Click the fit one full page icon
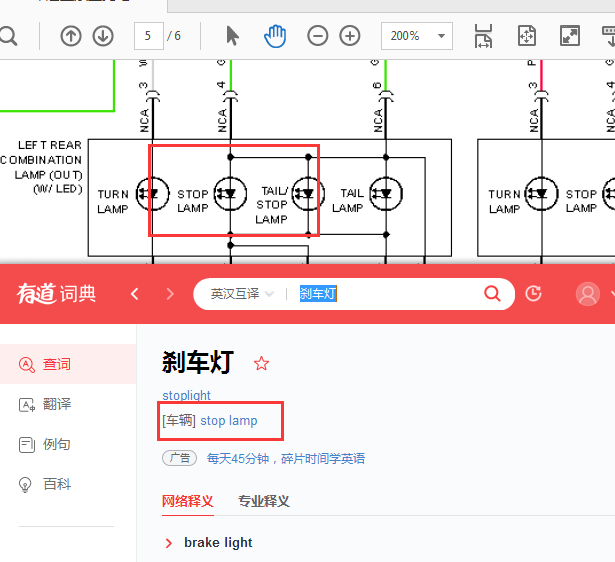This screenshot has width=615, height=562. (527, 36)
